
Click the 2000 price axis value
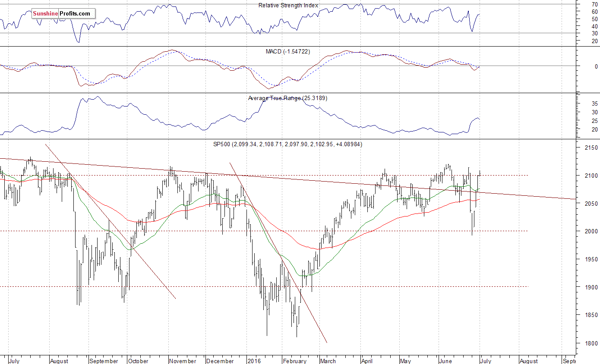tap(591, 231)
